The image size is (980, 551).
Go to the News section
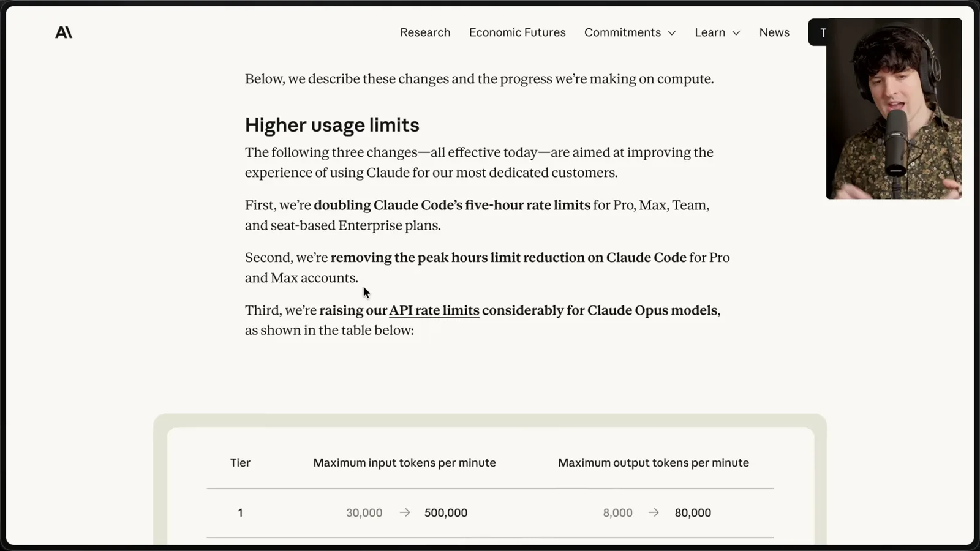(774, 32)
